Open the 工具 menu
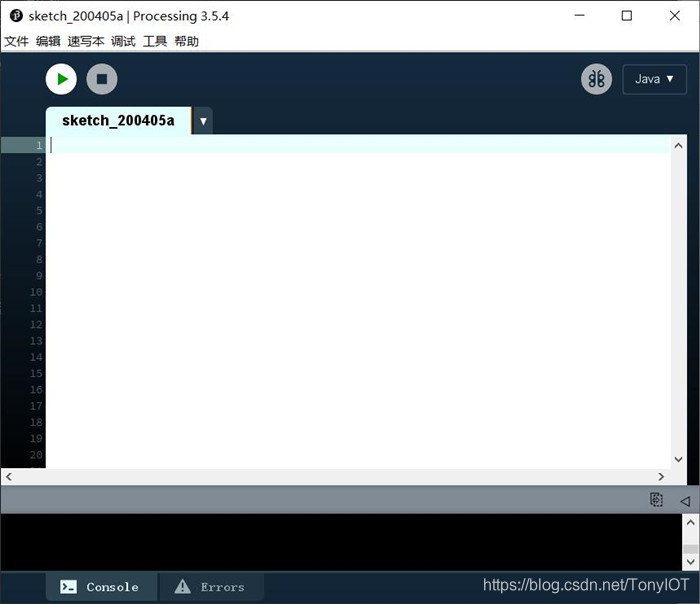Screen dimensions: 700x604 tap(155, 42)
